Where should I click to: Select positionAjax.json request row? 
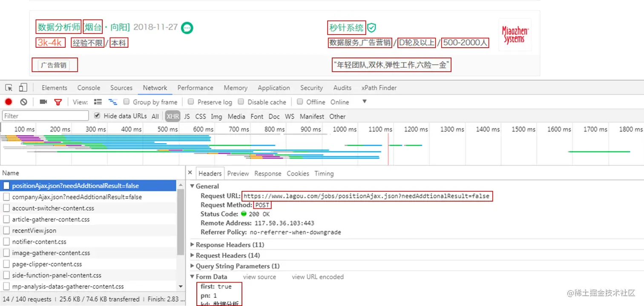coord(88,186)
